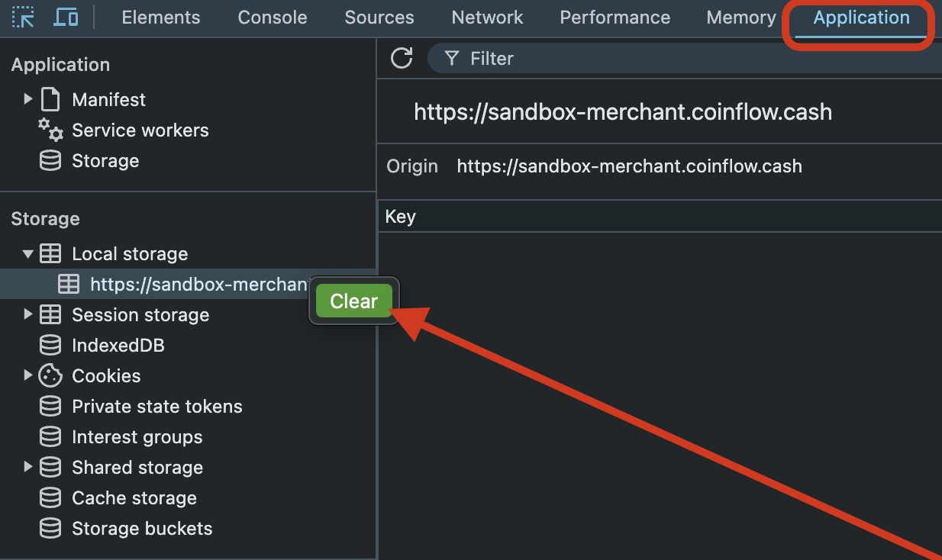Click the Interest groups database icon
The width and height of the screenshot is (942, 560).
coord(50,437)
